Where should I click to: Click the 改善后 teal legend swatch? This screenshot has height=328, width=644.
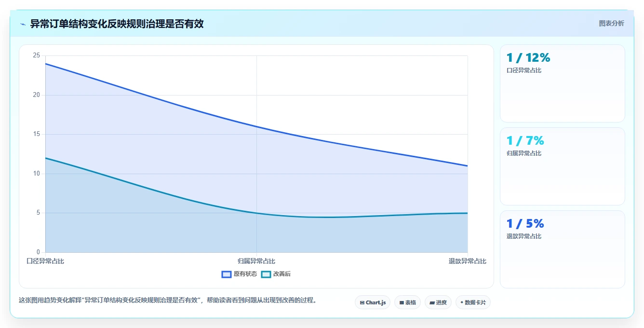point(266,274)
